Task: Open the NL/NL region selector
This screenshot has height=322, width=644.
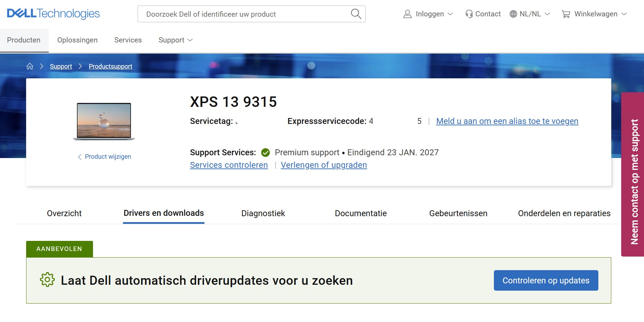Action: (530, 14)
